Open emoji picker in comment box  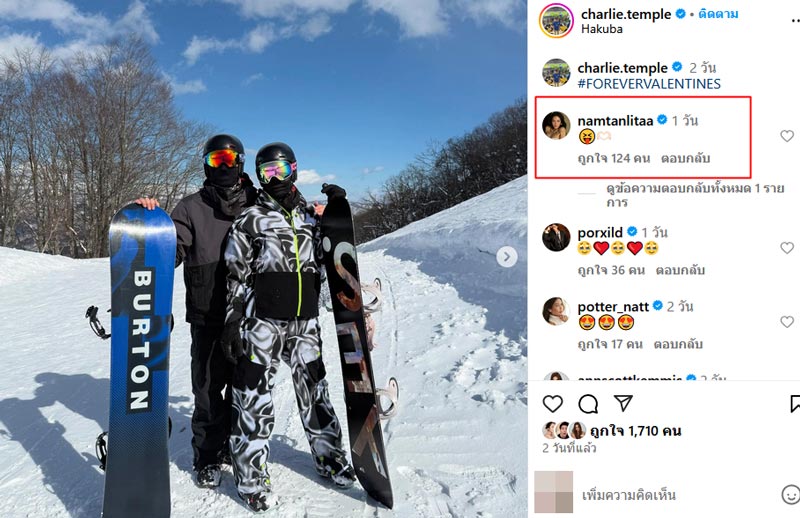pyautogui.click(x=790, y=494)
